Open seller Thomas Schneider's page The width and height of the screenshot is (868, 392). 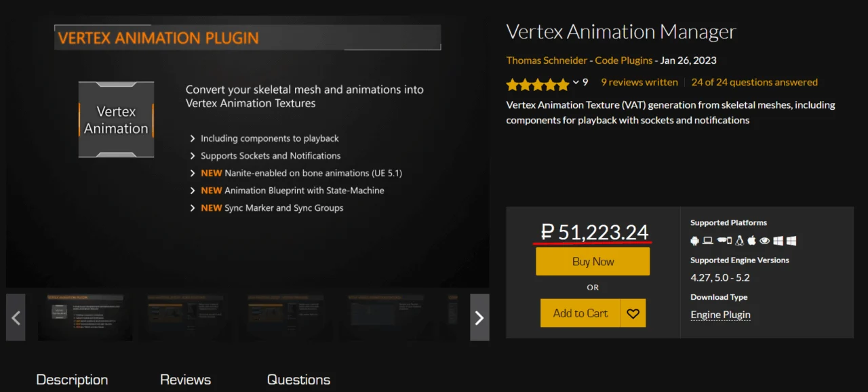547,60
